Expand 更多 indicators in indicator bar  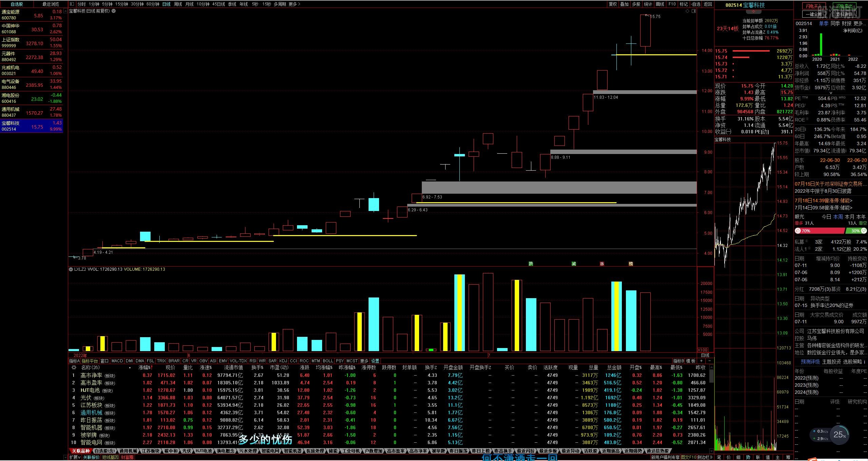point(364,361)
